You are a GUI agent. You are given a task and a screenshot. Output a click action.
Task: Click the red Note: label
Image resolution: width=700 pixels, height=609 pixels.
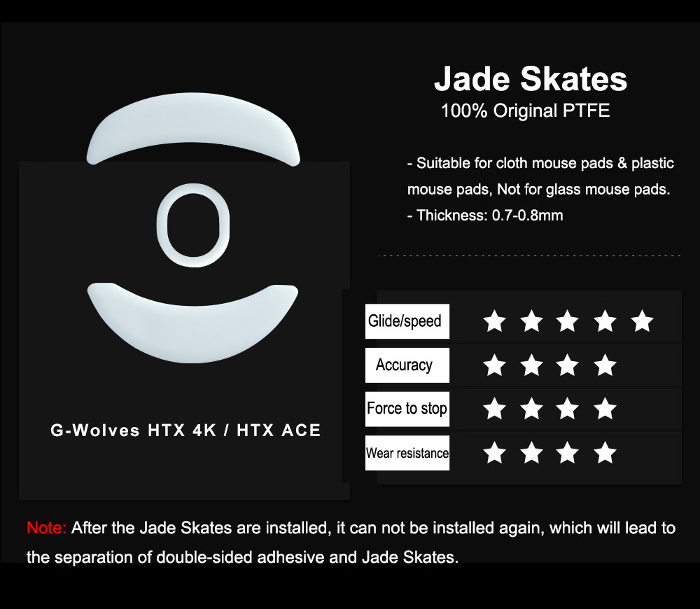tap(46, 528)
